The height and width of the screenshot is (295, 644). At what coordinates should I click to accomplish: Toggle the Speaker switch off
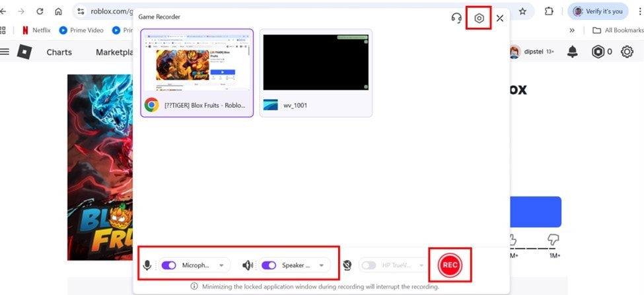(268, 265)
